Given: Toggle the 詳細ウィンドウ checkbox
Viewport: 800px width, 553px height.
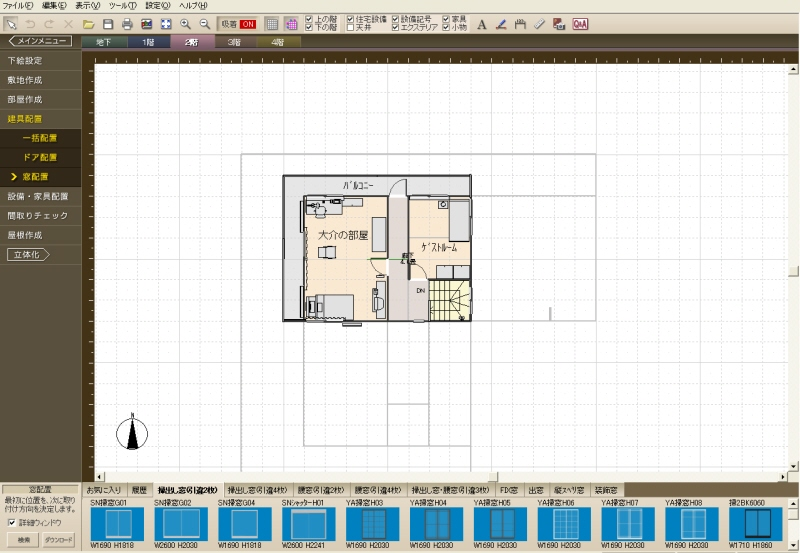Looking at the screenshot, I should click(x=11, y=522).
